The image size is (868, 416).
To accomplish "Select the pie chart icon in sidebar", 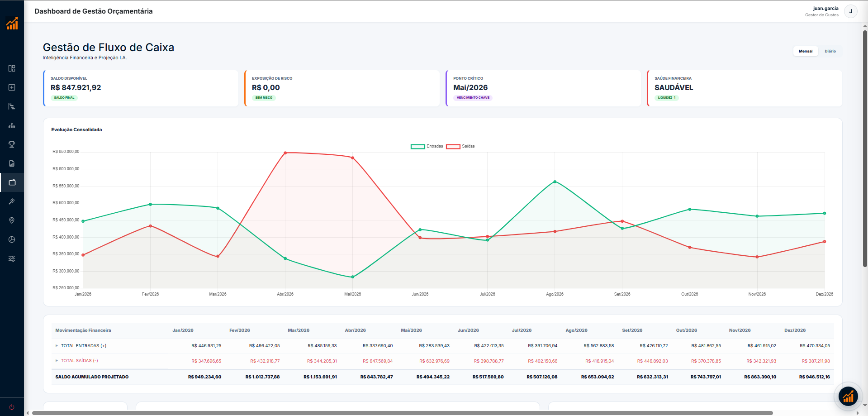I will tap(12, 239).
